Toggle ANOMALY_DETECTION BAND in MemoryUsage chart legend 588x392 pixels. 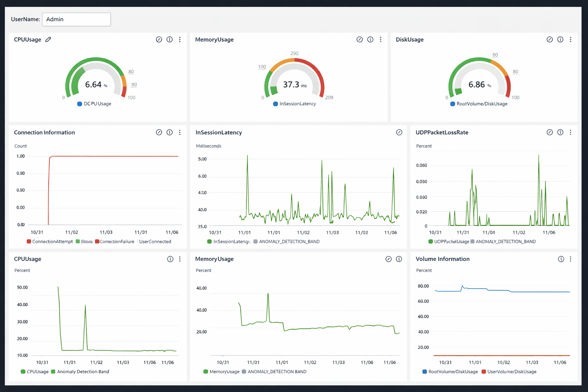click(x=274, y=372)
